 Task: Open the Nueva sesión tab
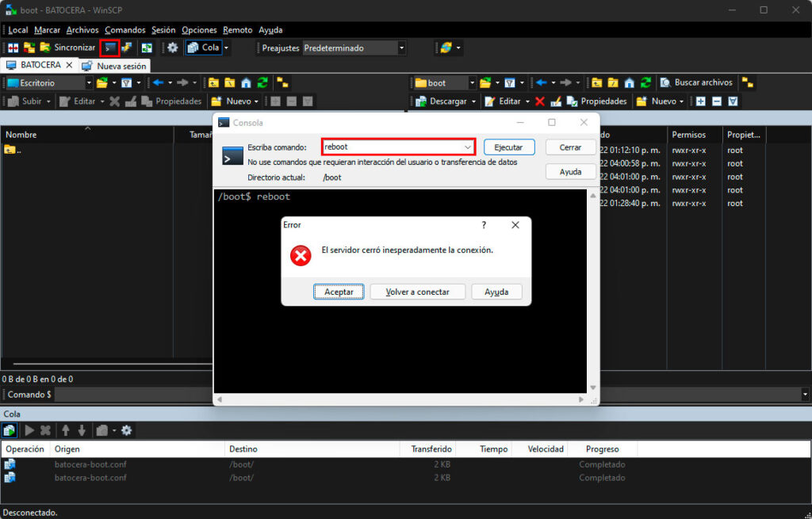114,66
